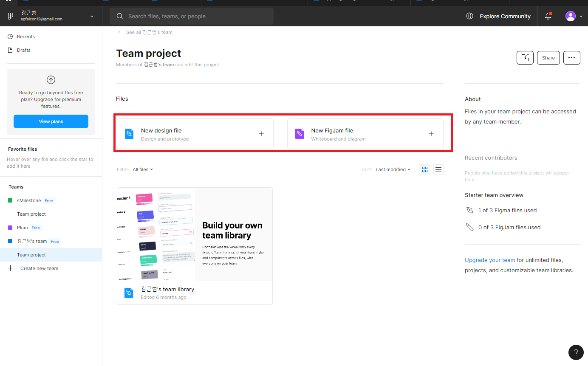Click the 김근범's team library file name
Image resolution: width=588 pixels, height=366 pixels.
click(167, 289)
